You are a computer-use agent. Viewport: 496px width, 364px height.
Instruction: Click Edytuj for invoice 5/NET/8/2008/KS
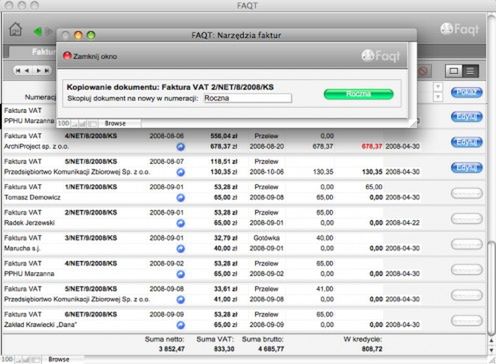coord(466,167)
